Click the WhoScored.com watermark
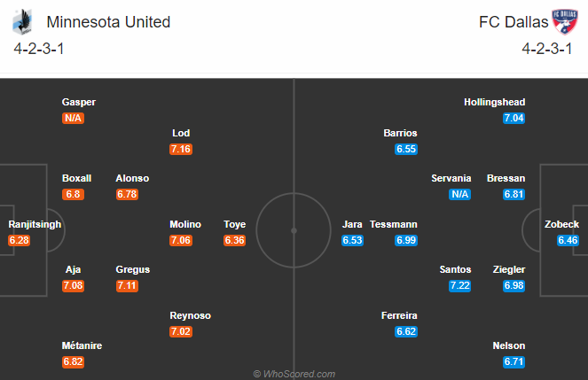Viewport: 588px width, 380px height. [x=294, y=374]
